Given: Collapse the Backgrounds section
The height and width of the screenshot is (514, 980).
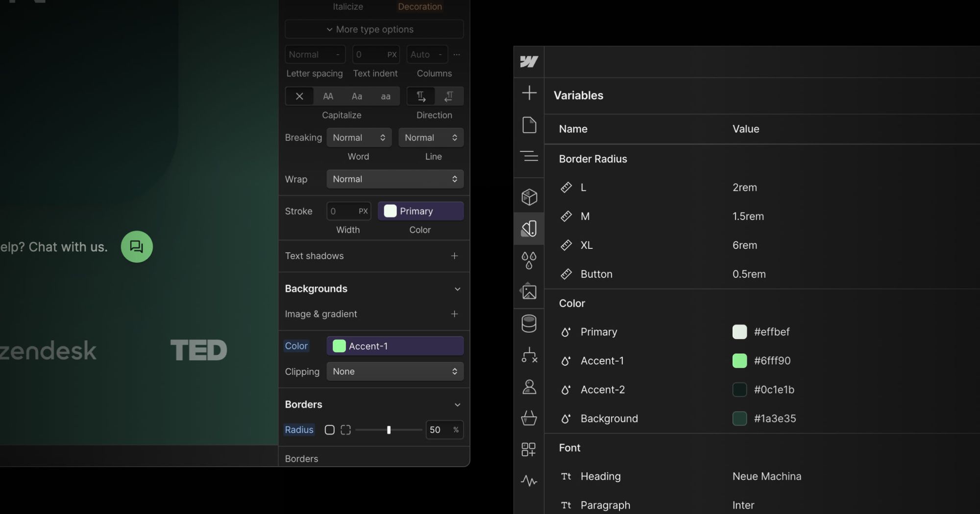Looking at the screenshot, I should pyautogui.click(x=457, y=289).
